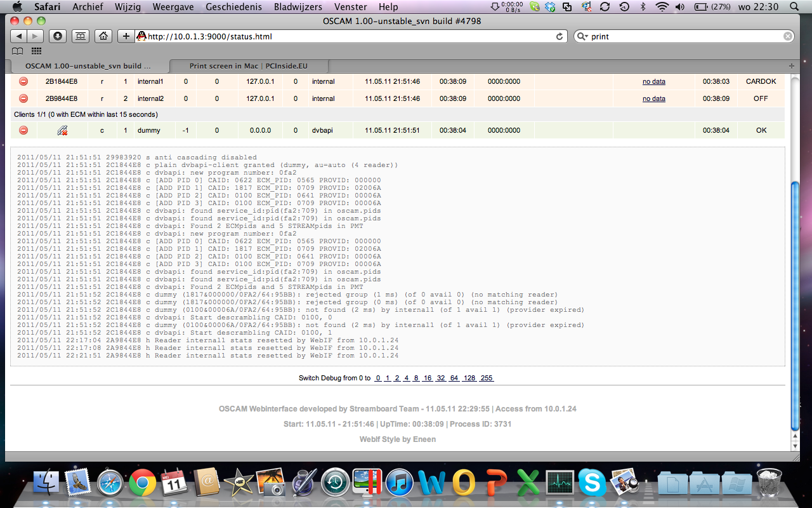Go forward with Safari's forward arrow

coord(36,36)
